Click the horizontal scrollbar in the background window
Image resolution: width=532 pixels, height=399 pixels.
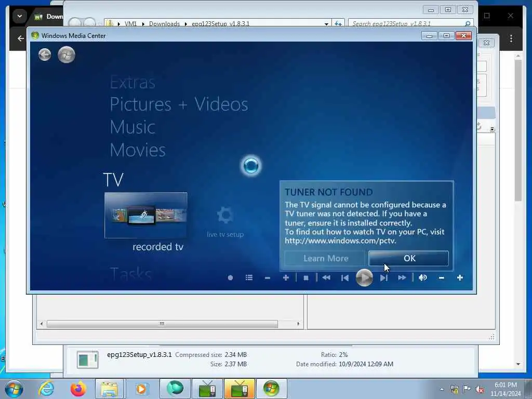coord(162,324)
